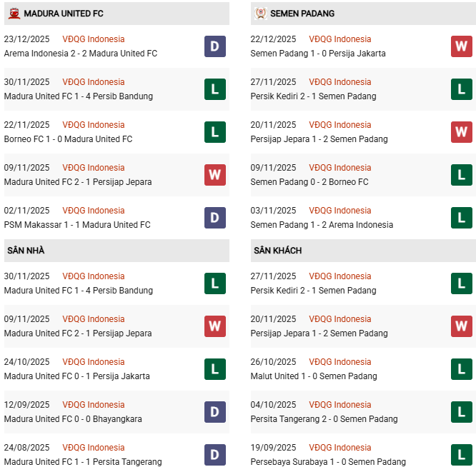Click L badge for Madura United 0-1 Persija Jakarta
The height and width of the screenshot is (472, 476).
(x=214, y=369)
